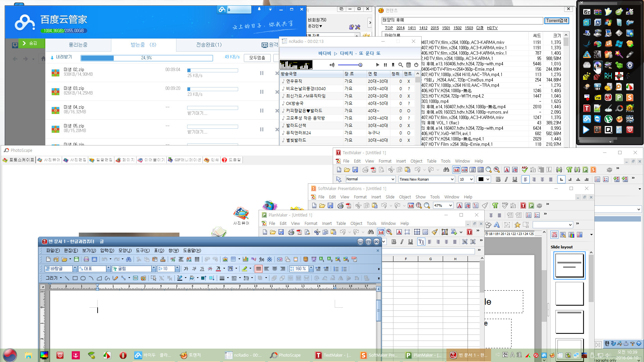Click find binoculars icon in TextMaker
Viewport: 644px width, 362px height.
(446, 170)
